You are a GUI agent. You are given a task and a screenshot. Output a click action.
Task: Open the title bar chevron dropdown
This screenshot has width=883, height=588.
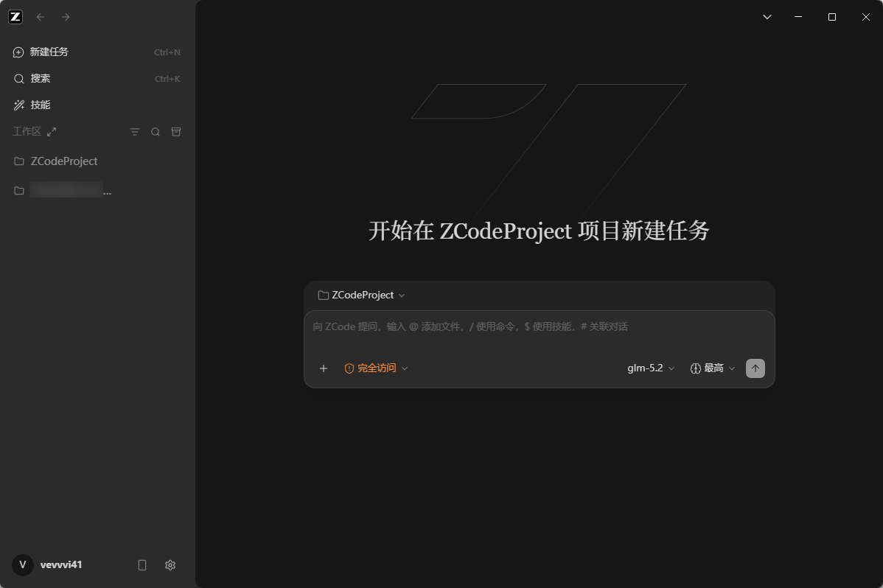767,17
